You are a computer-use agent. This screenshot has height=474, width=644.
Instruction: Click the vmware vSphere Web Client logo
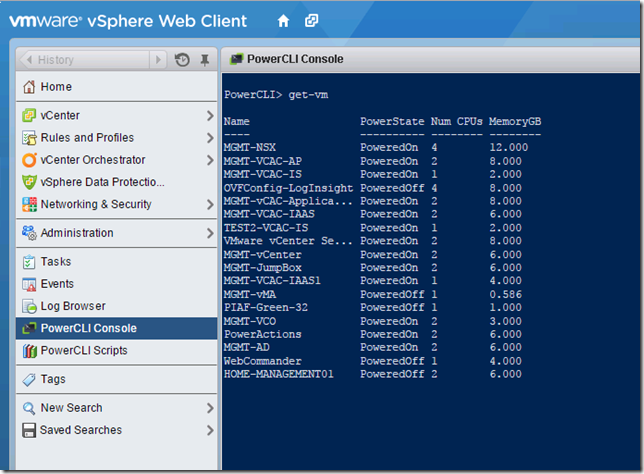[128, 21]
